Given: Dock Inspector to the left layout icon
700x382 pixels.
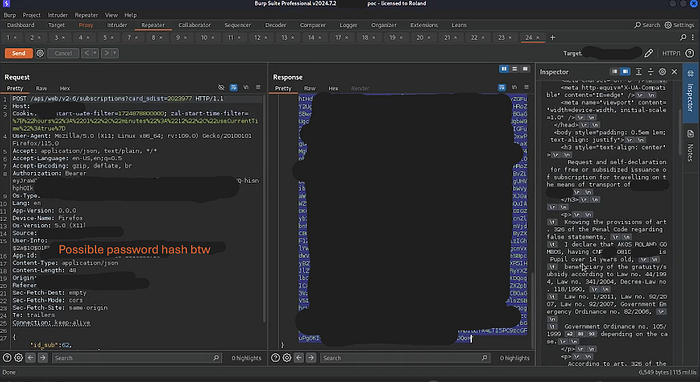Looking at the screenshot, I should point(615,71).
